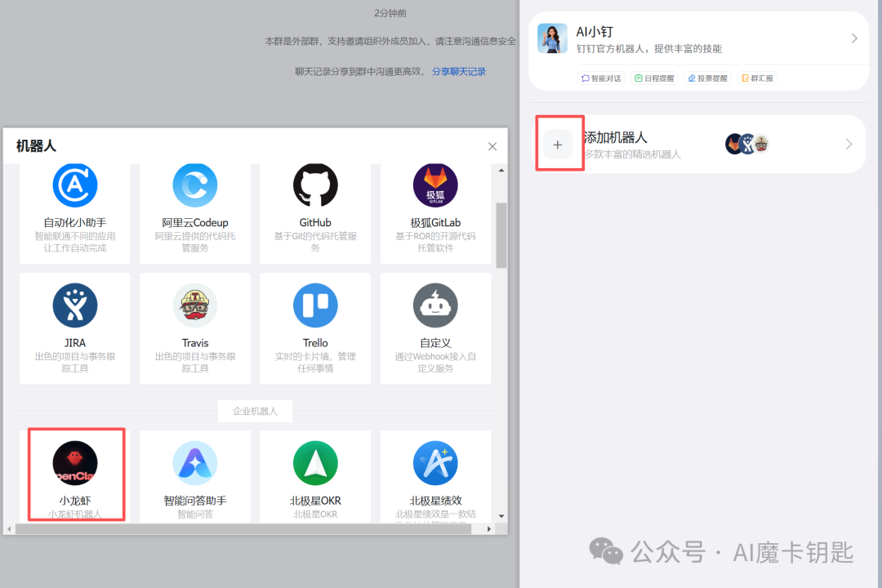882x588 pixels.
Task: Click the 添加机器人 title text
Action: 616,137
